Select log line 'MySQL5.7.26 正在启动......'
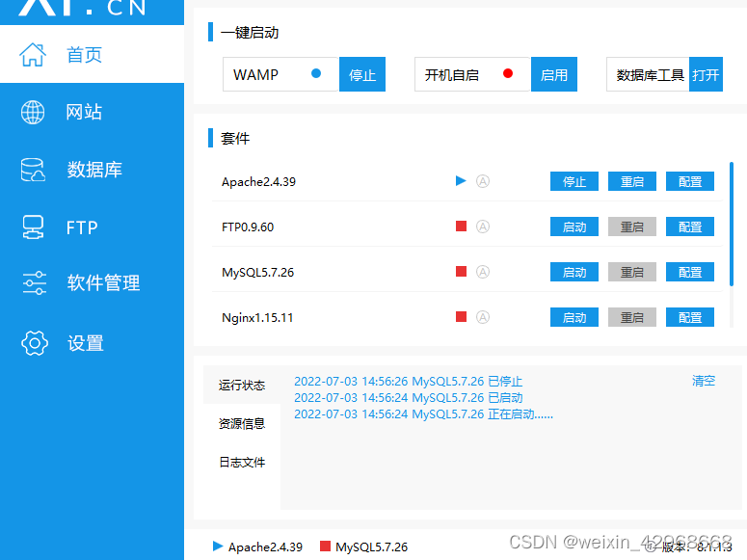747x560 pixels. (x=423, y=413)
